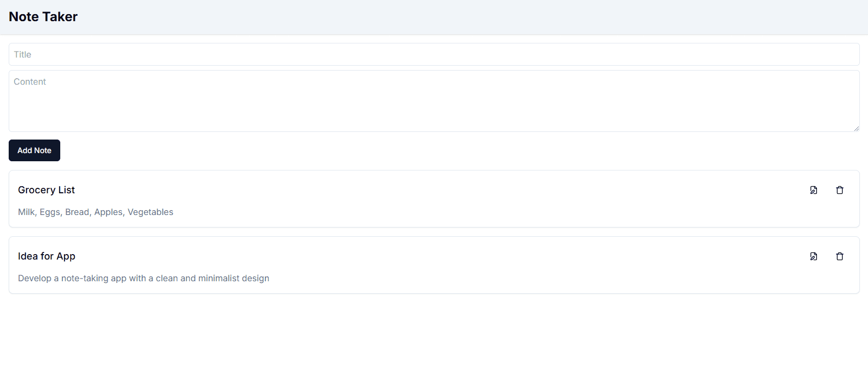
Task: Delete the Grocery List note
Action: tap(839, 190)
